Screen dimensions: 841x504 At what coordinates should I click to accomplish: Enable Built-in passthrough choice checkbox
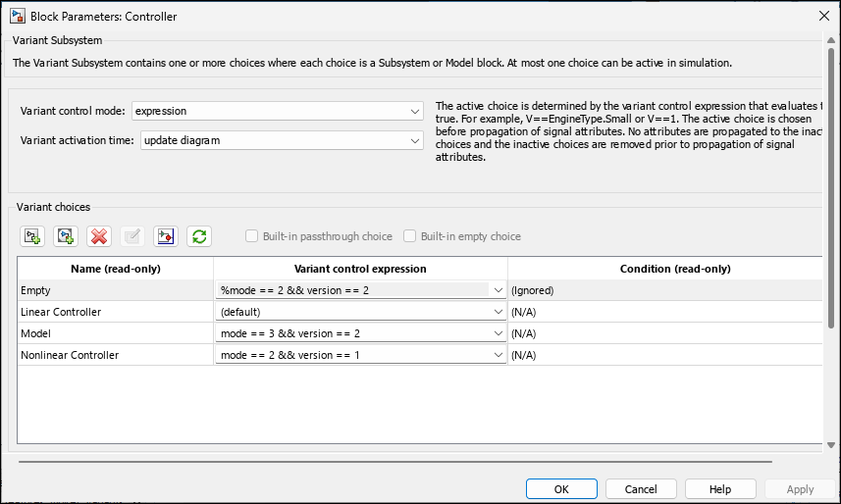pyautogui.click(x=252, y=236)
